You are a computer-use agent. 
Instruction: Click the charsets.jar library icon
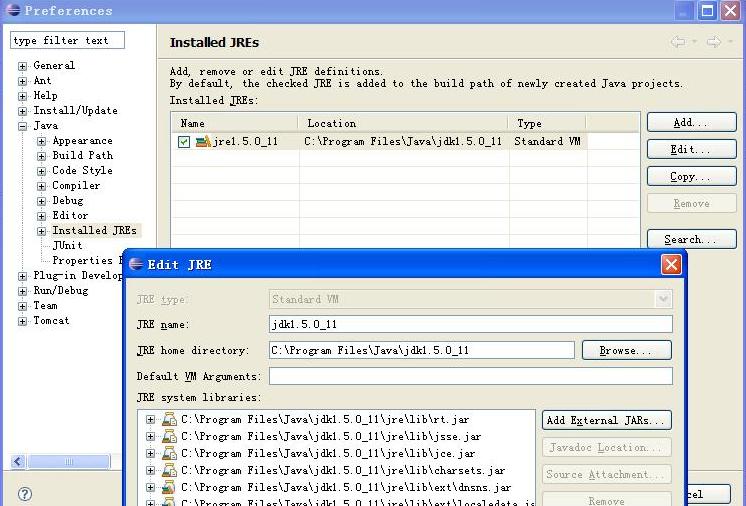coord(169,470)
